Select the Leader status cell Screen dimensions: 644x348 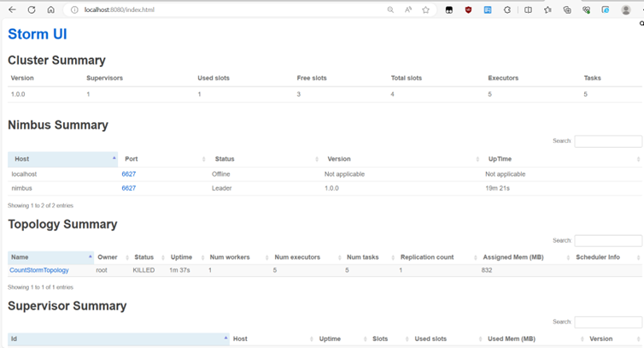click(x=222, y=188)
